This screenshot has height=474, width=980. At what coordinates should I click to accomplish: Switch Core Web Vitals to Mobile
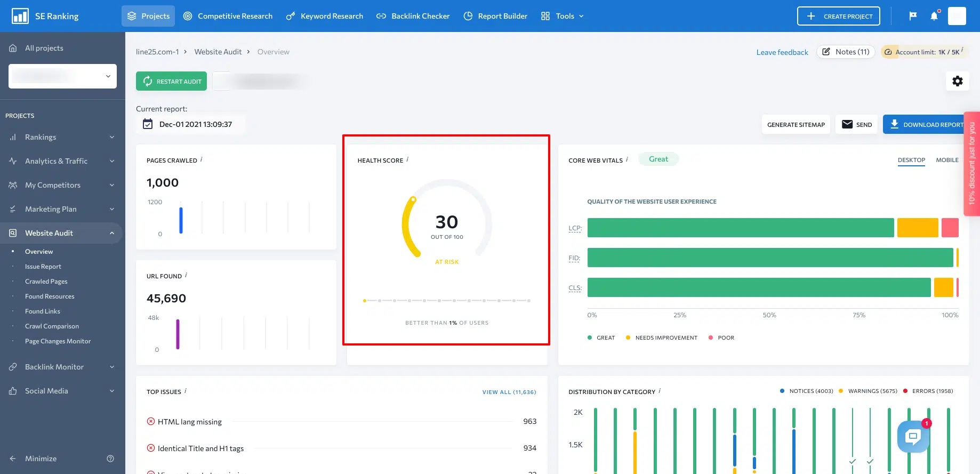(x=947, y=160)
